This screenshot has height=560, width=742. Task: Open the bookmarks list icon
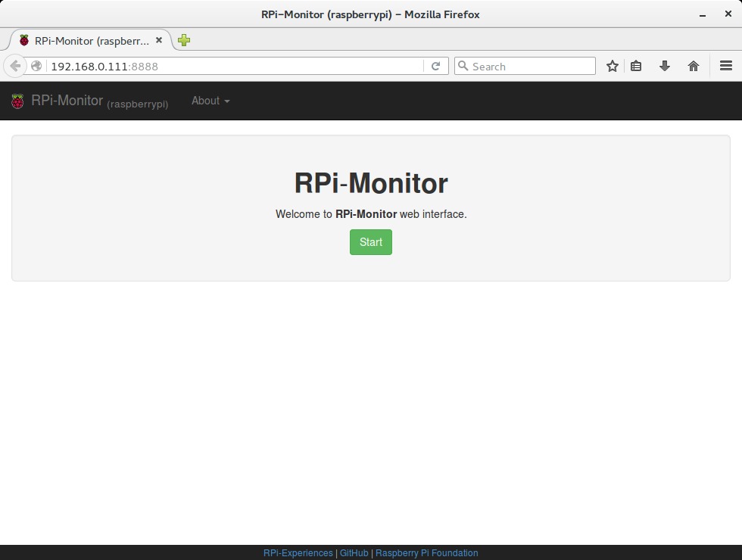click(636, 66)
